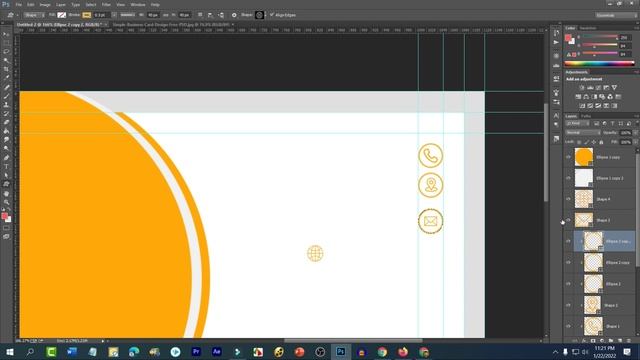Open the layer Opacity dropdown arrow

[x=635, y=133]
